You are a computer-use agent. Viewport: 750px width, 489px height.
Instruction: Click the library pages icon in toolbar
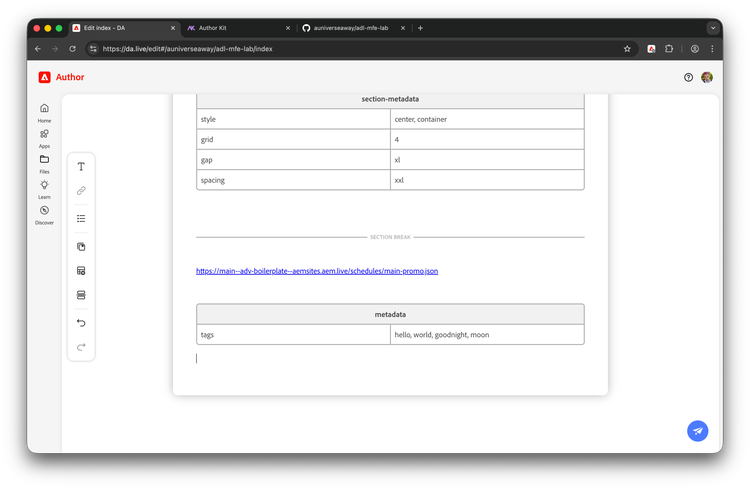[x=81, y=246]
